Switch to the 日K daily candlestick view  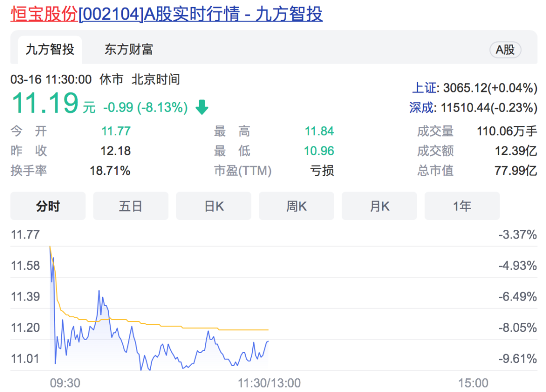tap(213, 206)
